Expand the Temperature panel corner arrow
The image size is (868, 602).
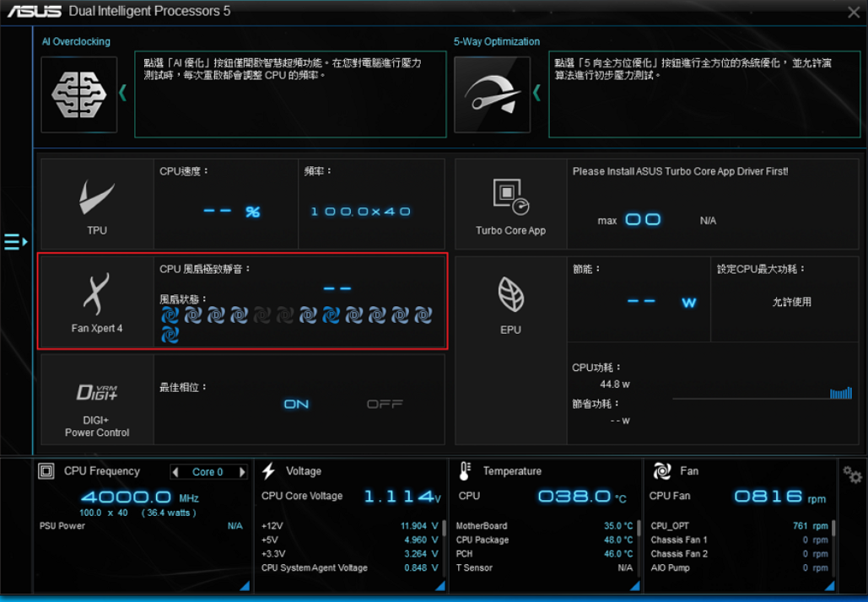point(632,585)
